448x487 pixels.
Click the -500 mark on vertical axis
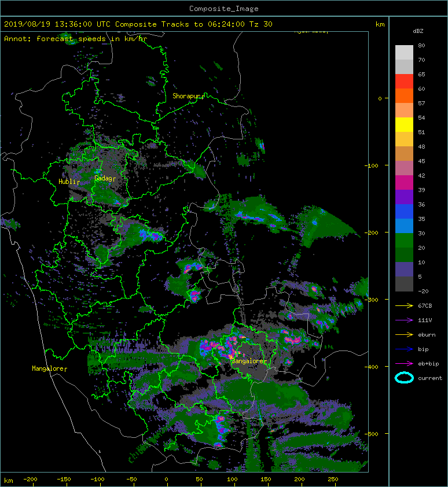(x=372, y=434)
